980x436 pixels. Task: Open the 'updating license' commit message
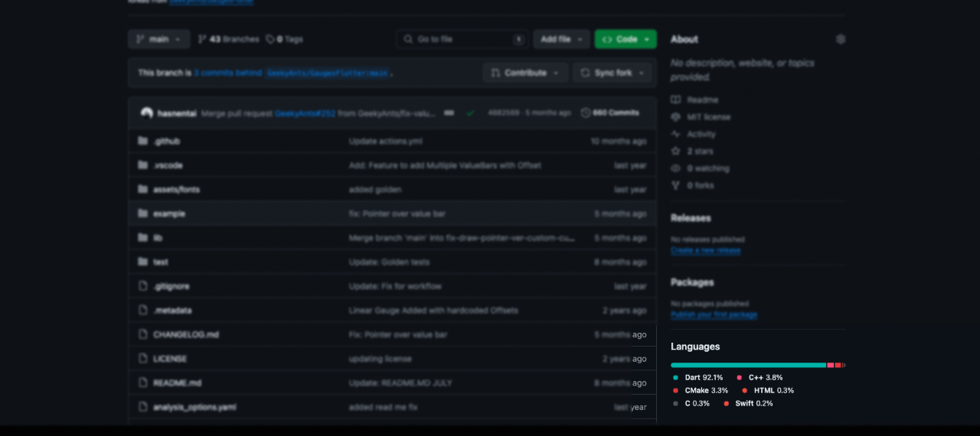(x=381, y=359)
